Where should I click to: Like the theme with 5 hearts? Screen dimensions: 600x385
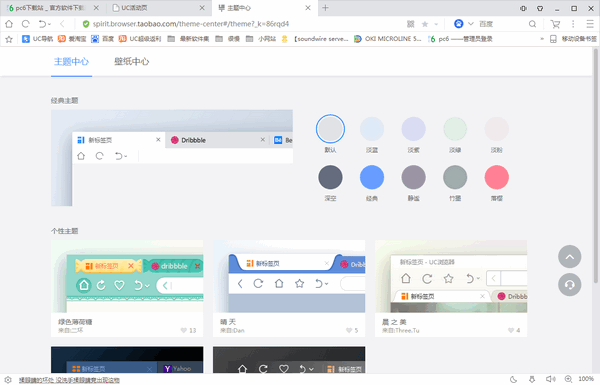click(x=349, y=330)
